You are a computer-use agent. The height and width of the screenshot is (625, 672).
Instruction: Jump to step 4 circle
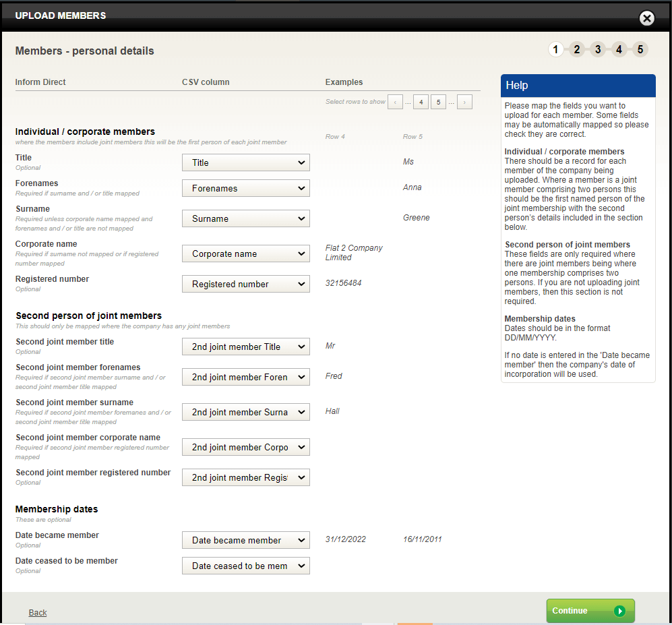619,49
